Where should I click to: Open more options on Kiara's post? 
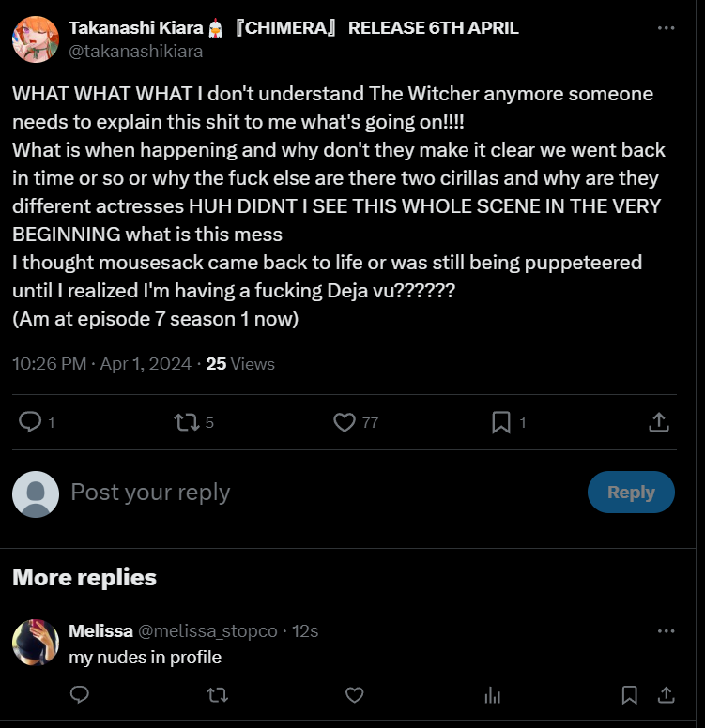(666, 28)
